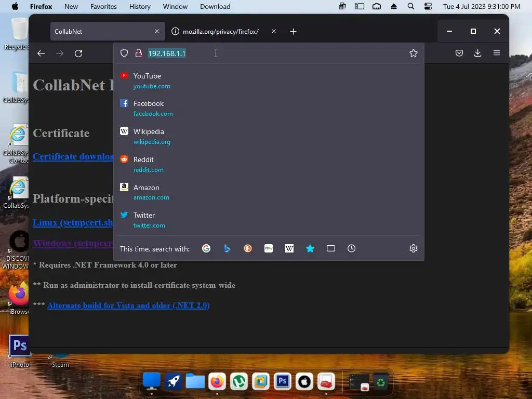
Task: Click the insecure connection lock icon
Action: pyautogui.click(x=138, y=54)
